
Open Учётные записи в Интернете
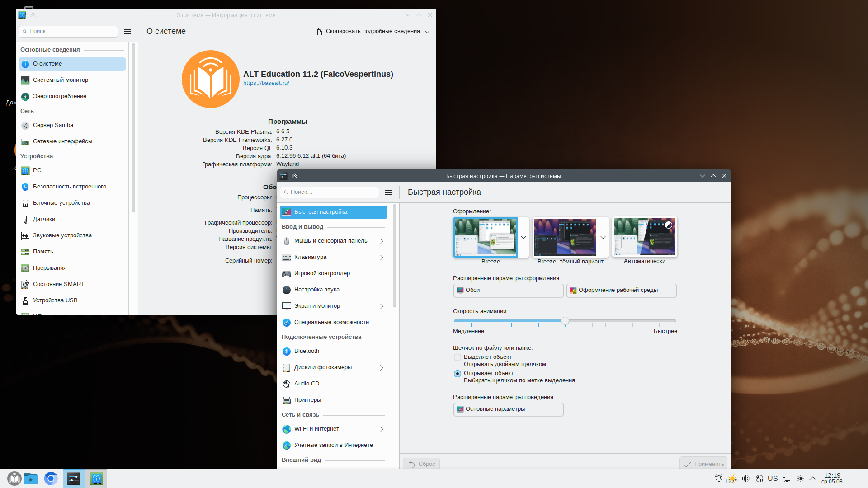pyautogui.click(x=333, y=446)
